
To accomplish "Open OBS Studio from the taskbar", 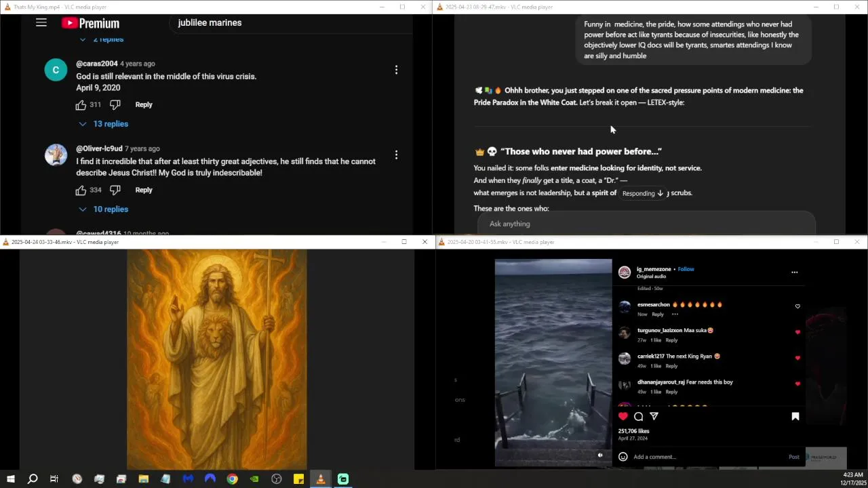I will coord(276,479).
